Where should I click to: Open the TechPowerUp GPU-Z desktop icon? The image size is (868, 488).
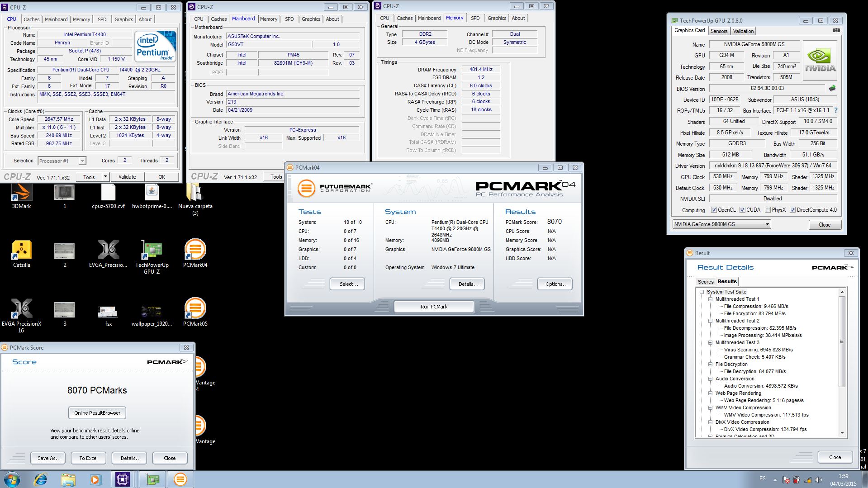point(152,256)
